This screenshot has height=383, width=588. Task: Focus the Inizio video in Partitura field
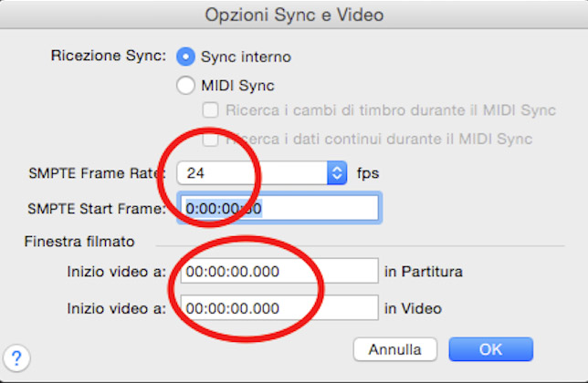[279, 271]
